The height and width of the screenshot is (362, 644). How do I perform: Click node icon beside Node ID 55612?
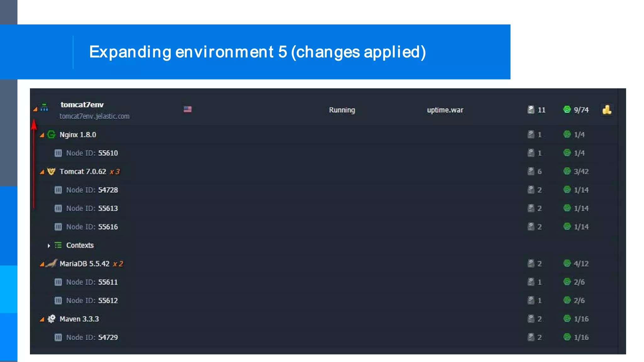[58, 300]
